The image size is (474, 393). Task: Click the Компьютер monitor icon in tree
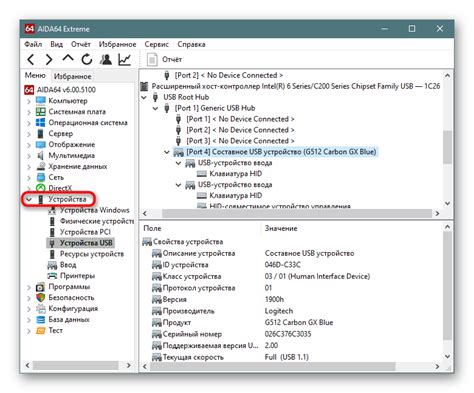40,101
